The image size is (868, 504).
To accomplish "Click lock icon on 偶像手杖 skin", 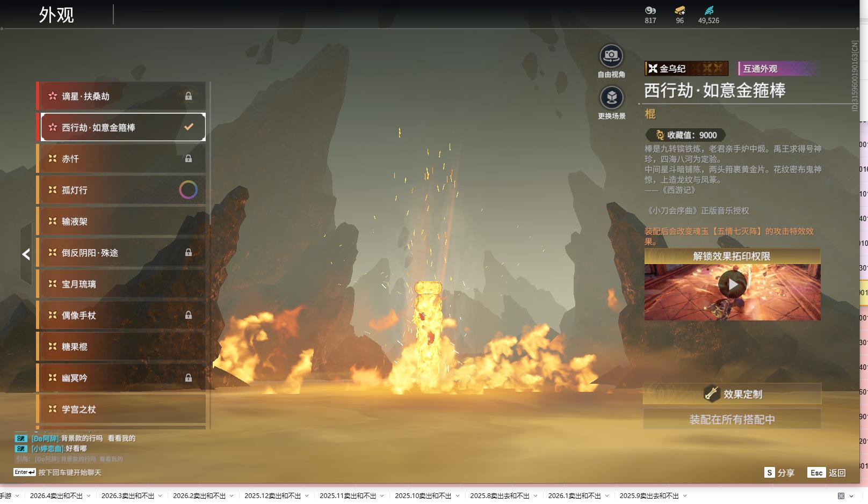I will (x=189, y=315).
